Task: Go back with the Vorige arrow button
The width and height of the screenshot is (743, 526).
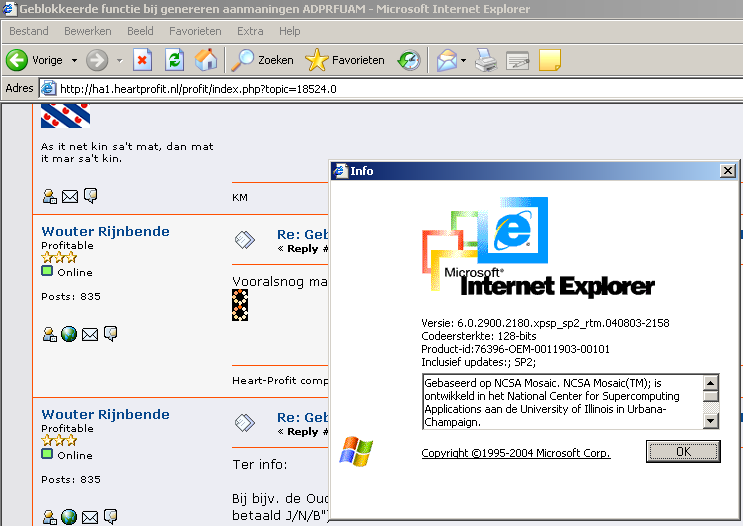Action: pyautogui.click(x=17, y=60)
